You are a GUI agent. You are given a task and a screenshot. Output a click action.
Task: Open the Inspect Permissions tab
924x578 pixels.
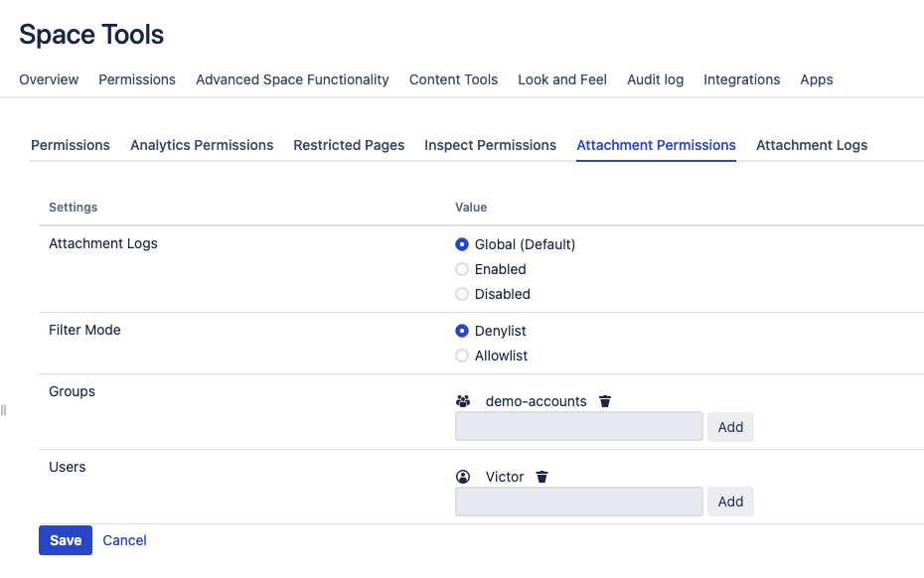point(490,145)
